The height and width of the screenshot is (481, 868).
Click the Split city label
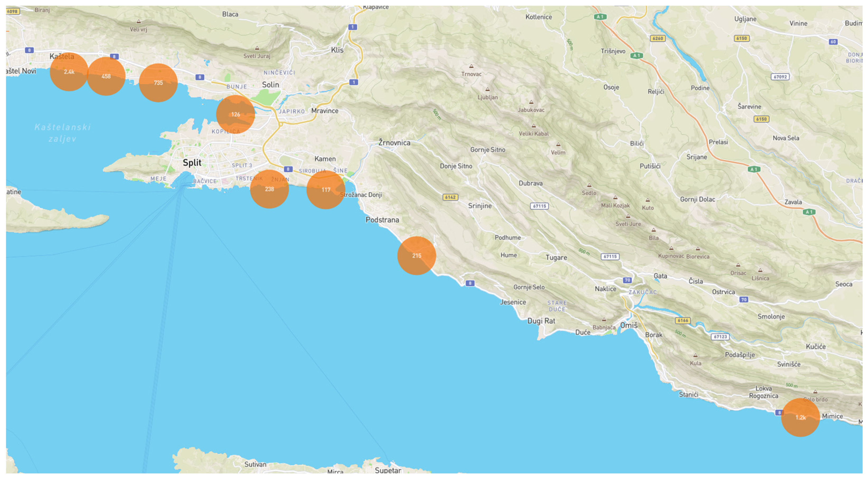point(192,163)
